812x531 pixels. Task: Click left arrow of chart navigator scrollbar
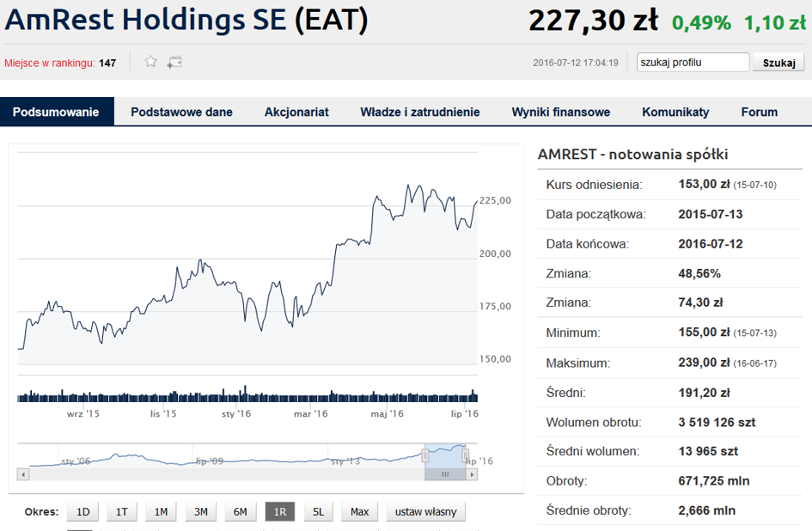click(x=23, y=474)
